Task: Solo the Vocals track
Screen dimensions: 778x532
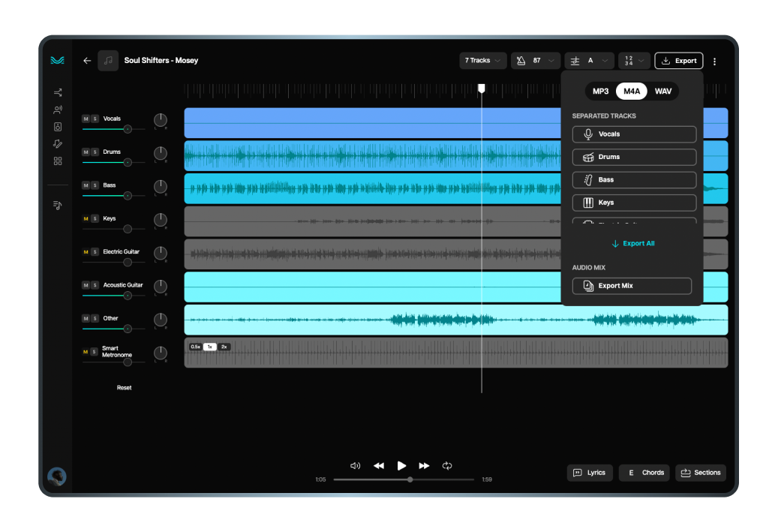Action: pyautogui.click(x=95, y=119)
